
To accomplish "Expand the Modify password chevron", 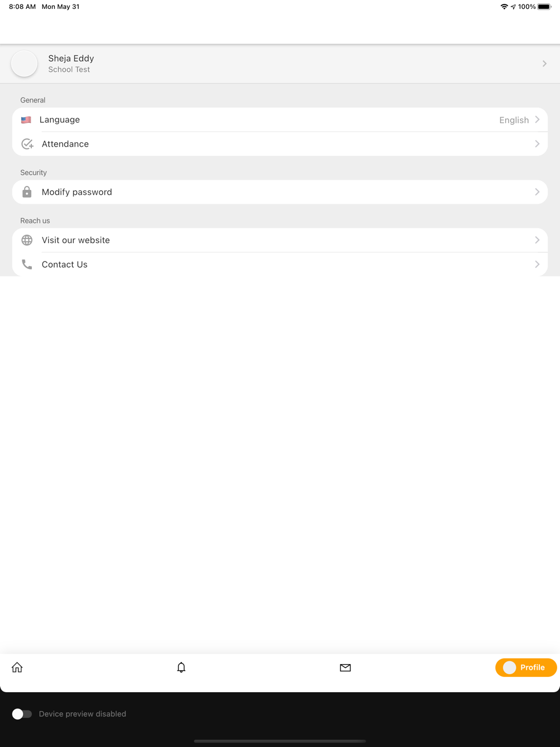I will (537, 192).
